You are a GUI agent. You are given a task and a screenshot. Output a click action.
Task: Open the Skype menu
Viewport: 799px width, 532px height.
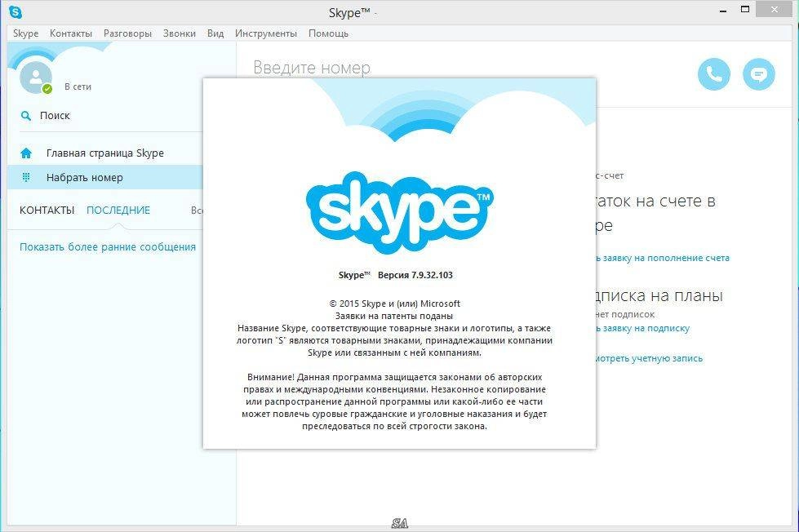(25, 33)
